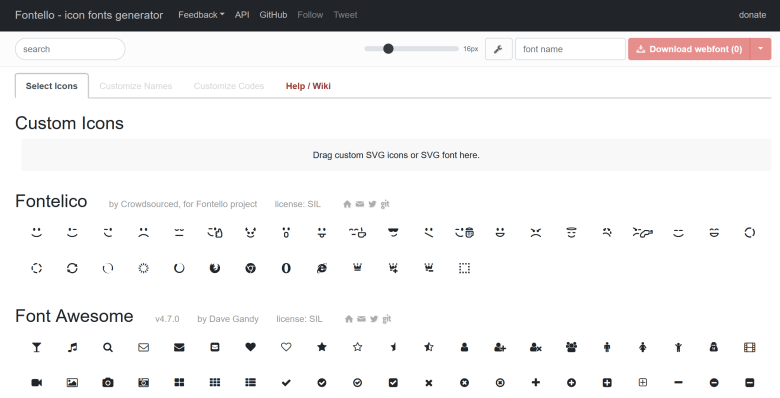The height and width of the screenshot is (398, 780).
Task: Open the API page
Action: click(x=242, y=15)
